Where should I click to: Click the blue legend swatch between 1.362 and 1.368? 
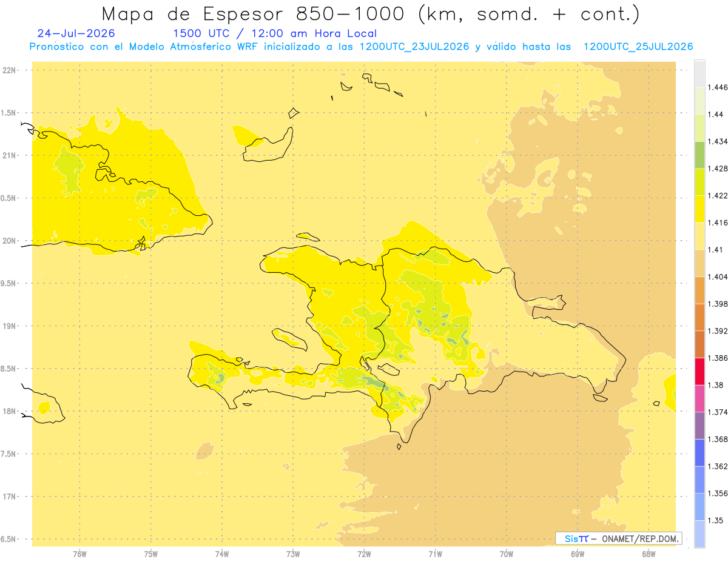point(699,452)
